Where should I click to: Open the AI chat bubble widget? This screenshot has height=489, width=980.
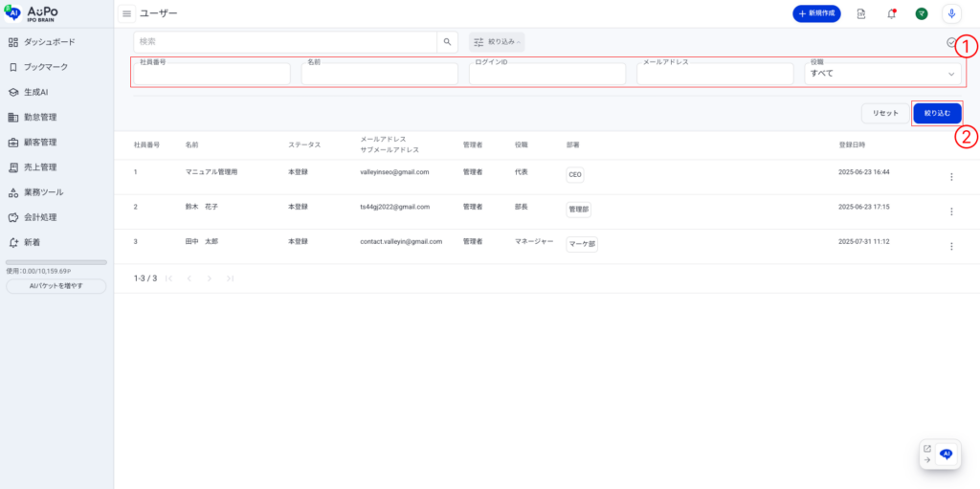pos(946,455)
